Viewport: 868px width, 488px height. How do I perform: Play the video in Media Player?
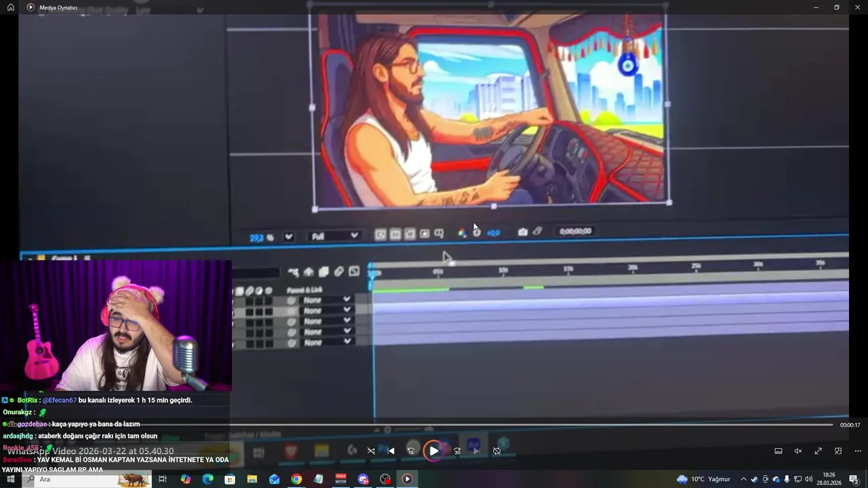tap(434, 451)
